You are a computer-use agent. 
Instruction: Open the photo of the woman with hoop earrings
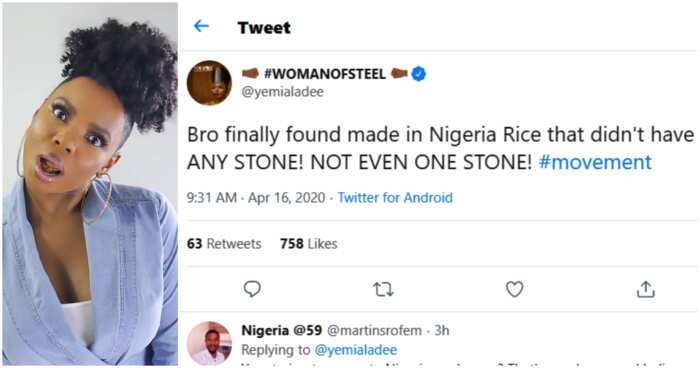click(90, 184)
